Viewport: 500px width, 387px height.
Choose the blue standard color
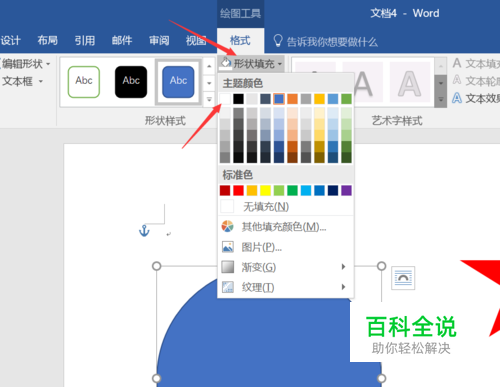click(x=319, y=190)
